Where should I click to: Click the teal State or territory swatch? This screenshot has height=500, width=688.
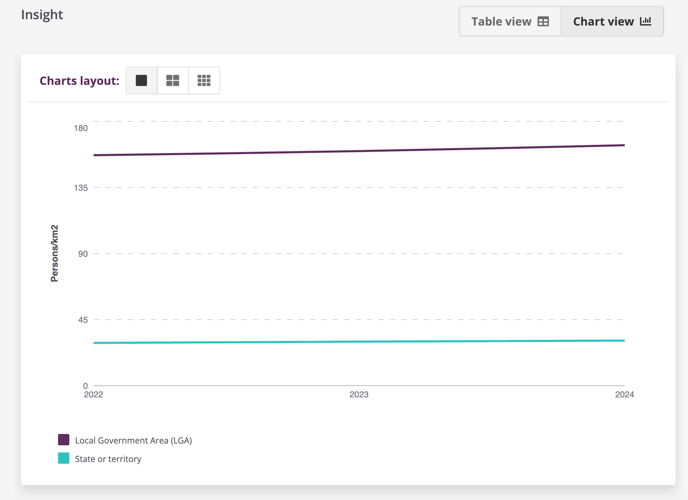[64, 459]
